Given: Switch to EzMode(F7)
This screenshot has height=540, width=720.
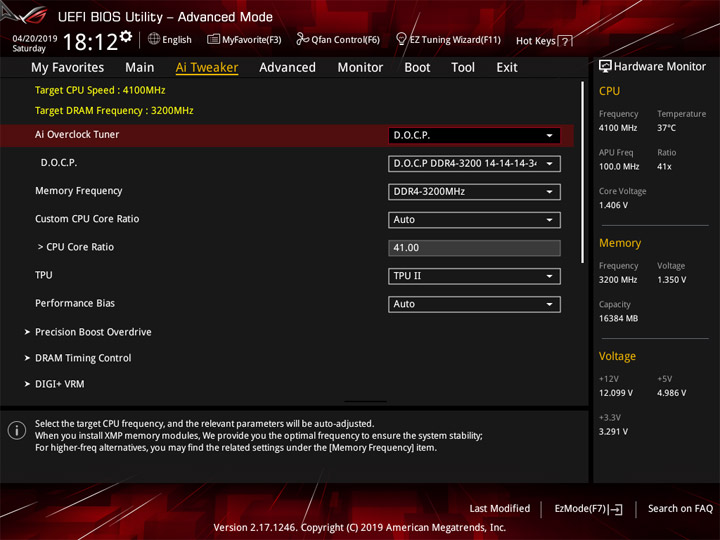Looking at the screenshot, I should (x=588, y=509).
